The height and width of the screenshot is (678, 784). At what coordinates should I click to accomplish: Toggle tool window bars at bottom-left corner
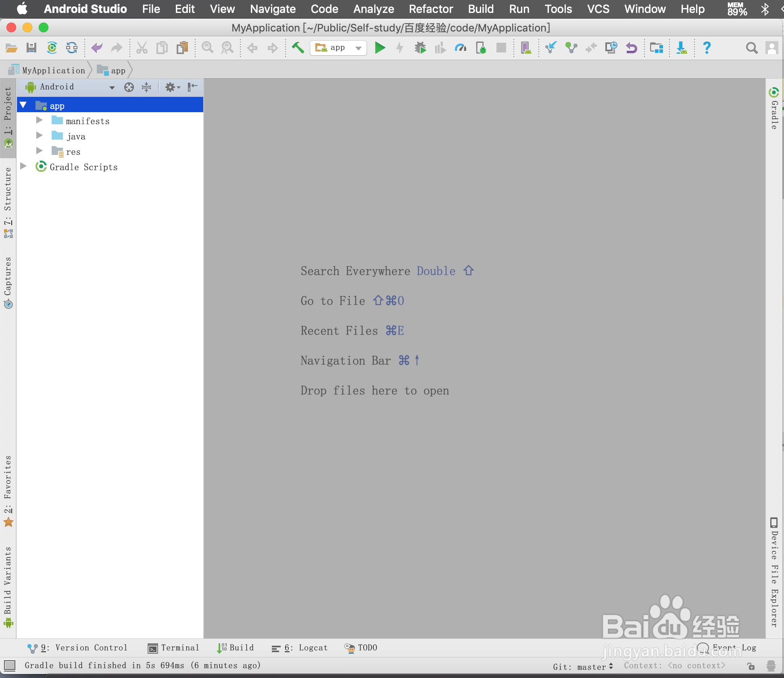pos(10,665)
